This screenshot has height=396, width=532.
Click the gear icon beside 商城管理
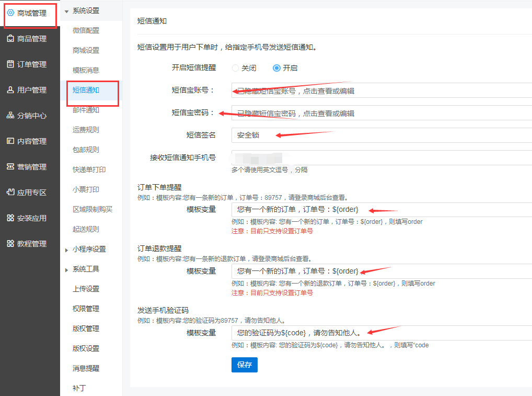click(10, 13)
